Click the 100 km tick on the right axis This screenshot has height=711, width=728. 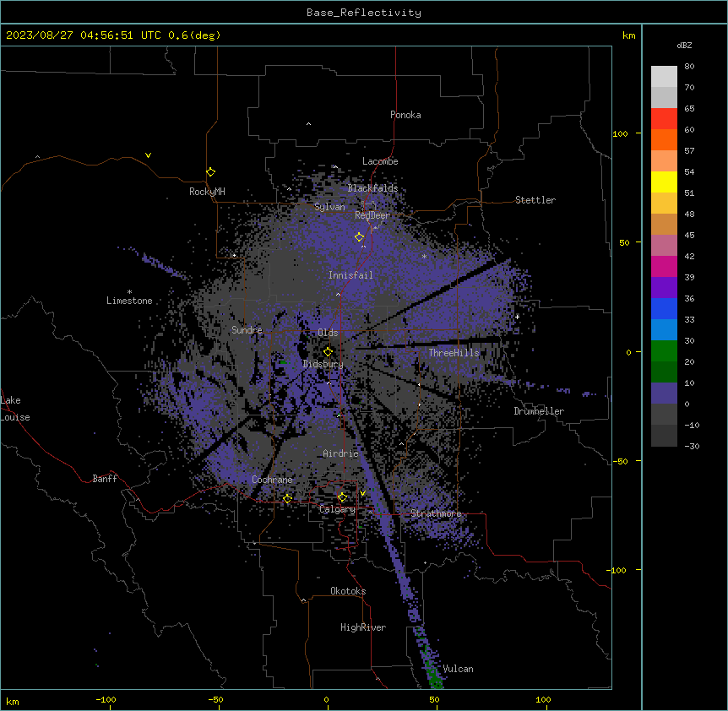click(x=620, y=133)
